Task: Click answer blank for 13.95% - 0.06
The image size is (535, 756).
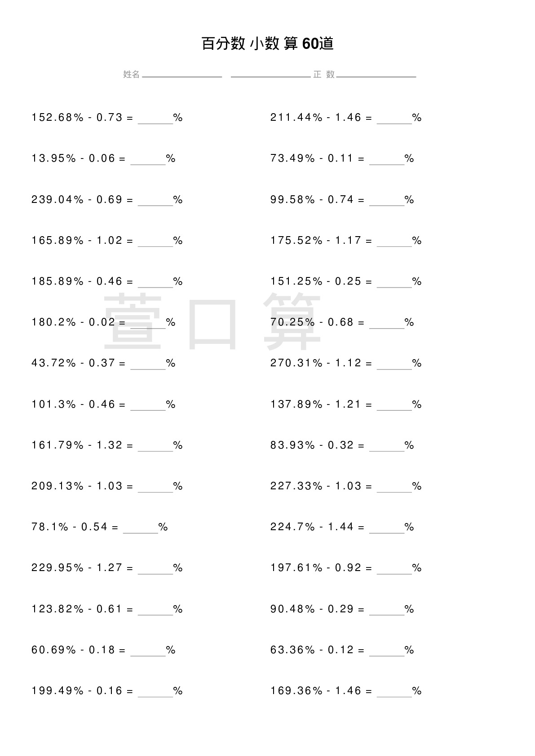Action: [148, 160]
